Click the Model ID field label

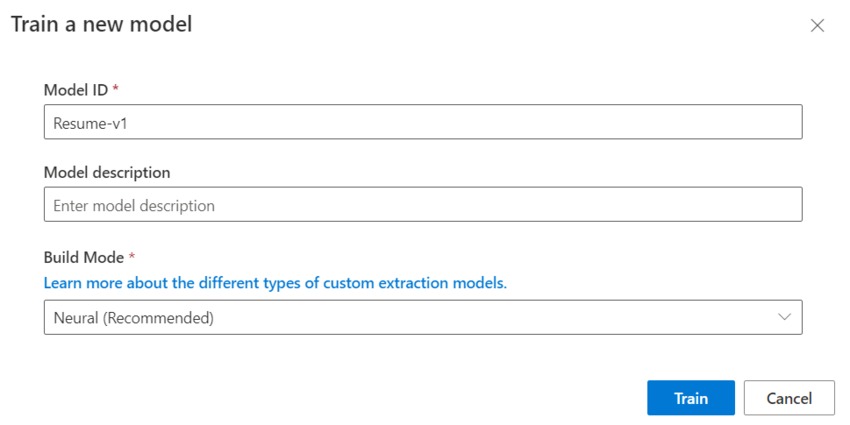tap(76, 90)
